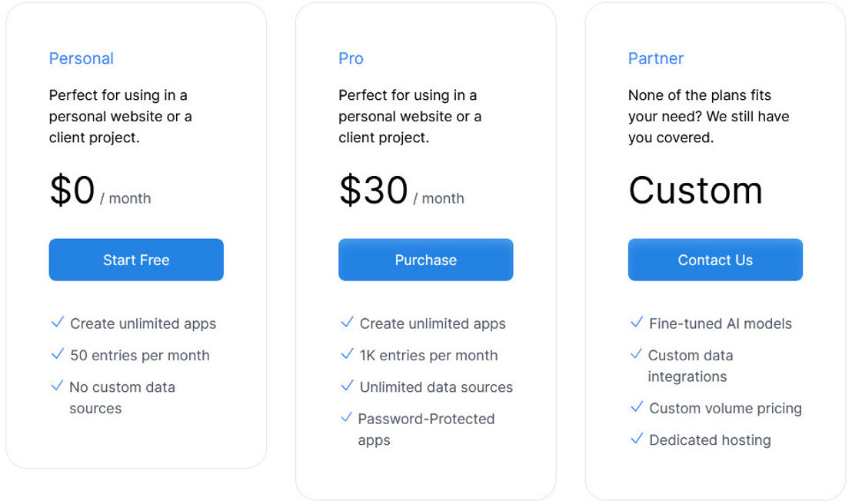Select the Partner plan heading
Viewport: 852px width, 504px height.
(x=656, y=58)
